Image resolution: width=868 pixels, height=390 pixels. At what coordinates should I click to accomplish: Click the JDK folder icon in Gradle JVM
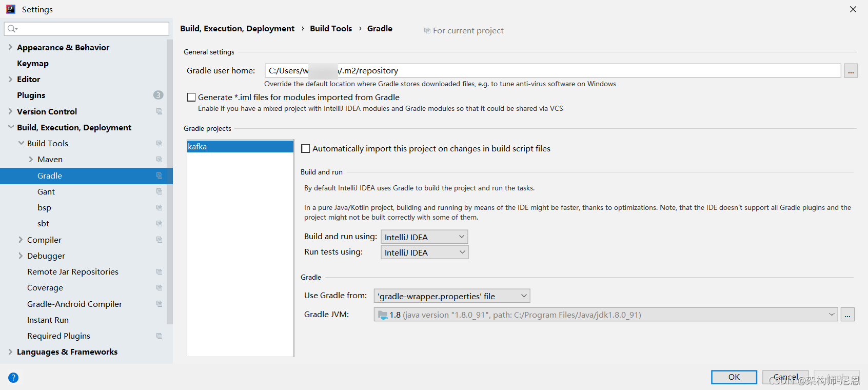pos(383,315)
